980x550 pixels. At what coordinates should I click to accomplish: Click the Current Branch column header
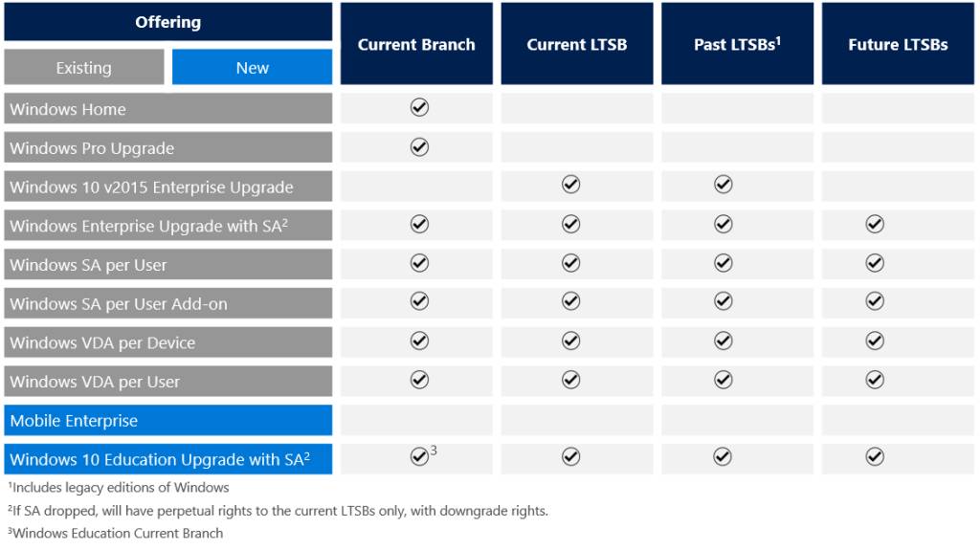416,44
